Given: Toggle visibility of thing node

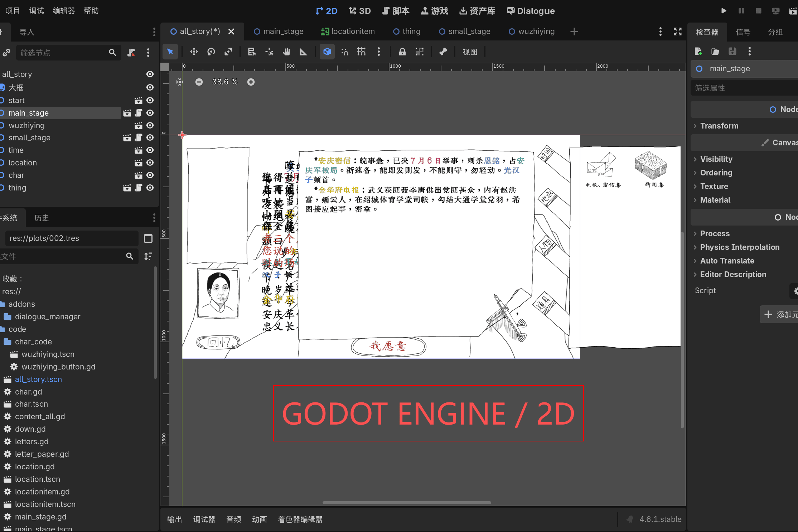Looking at the screenshot, I should pyautogui.click(x=150, y=188).
